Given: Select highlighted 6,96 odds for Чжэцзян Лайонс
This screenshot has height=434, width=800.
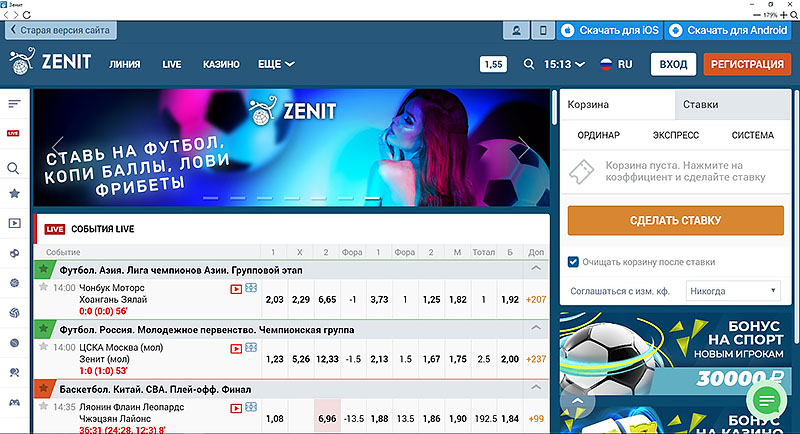Looking at the screenshot, I should [327, 416].
